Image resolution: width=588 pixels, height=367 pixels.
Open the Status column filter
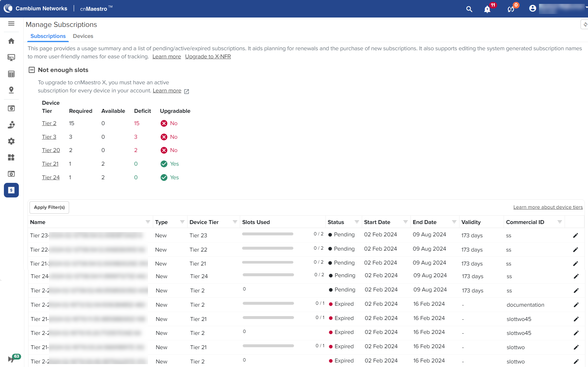[357, 222]
